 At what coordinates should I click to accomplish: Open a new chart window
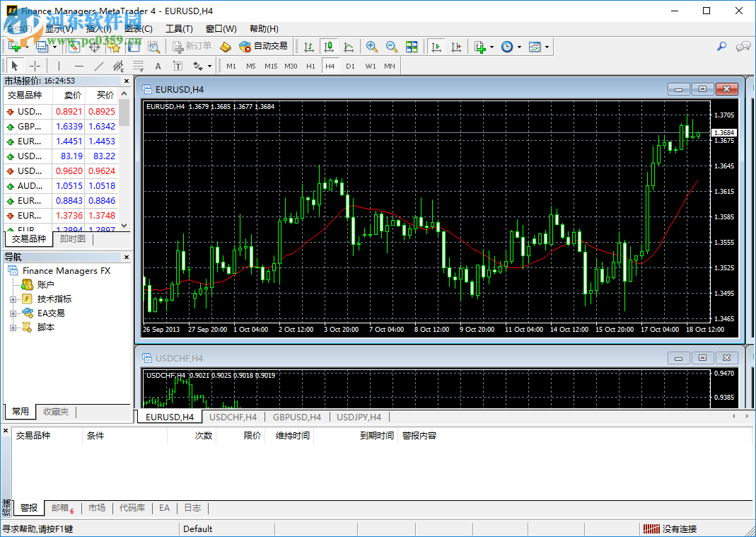16,47
